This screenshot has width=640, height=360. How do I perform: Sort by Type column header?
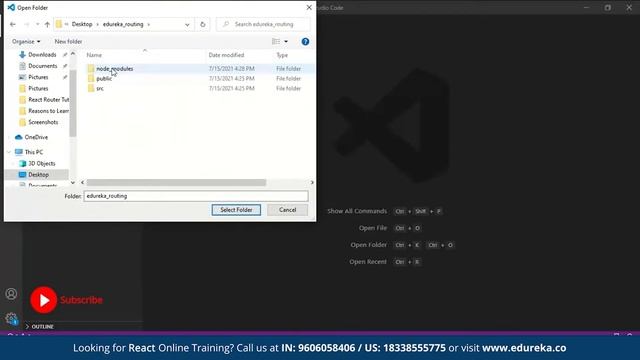[x=282, y=55]
